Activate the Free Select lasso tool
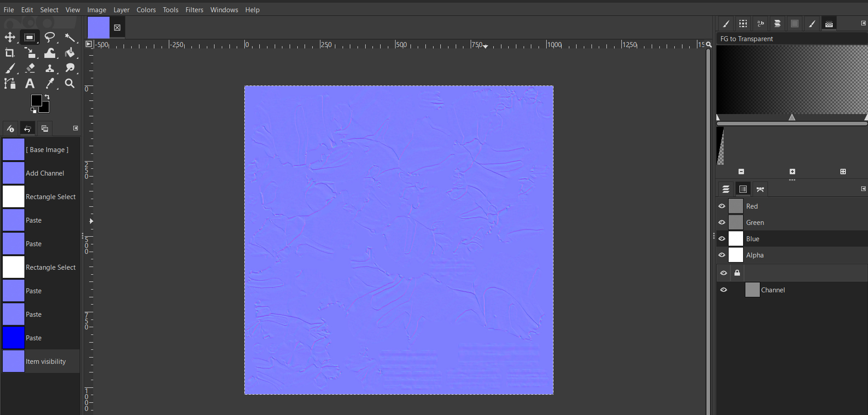Image resolution: width=868 pixels, height=415 pixels. point(50,37)
